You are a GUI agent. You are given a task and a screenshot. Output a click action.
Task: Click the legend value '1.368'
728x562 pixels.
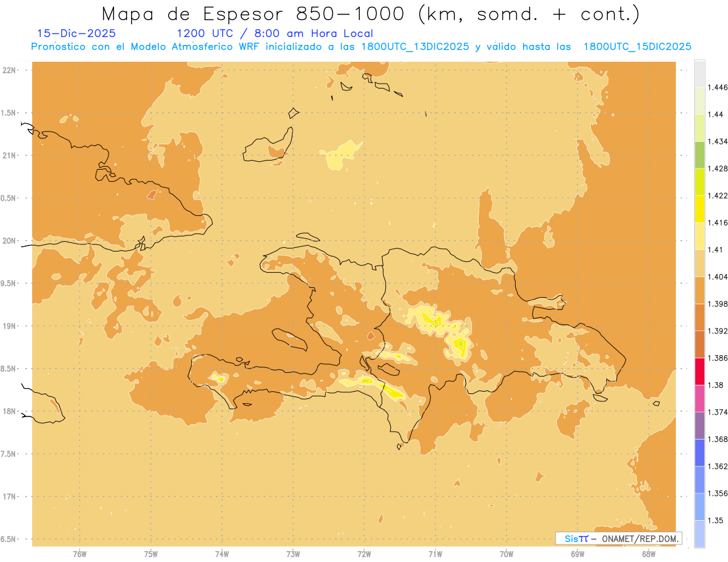point(717,440)
